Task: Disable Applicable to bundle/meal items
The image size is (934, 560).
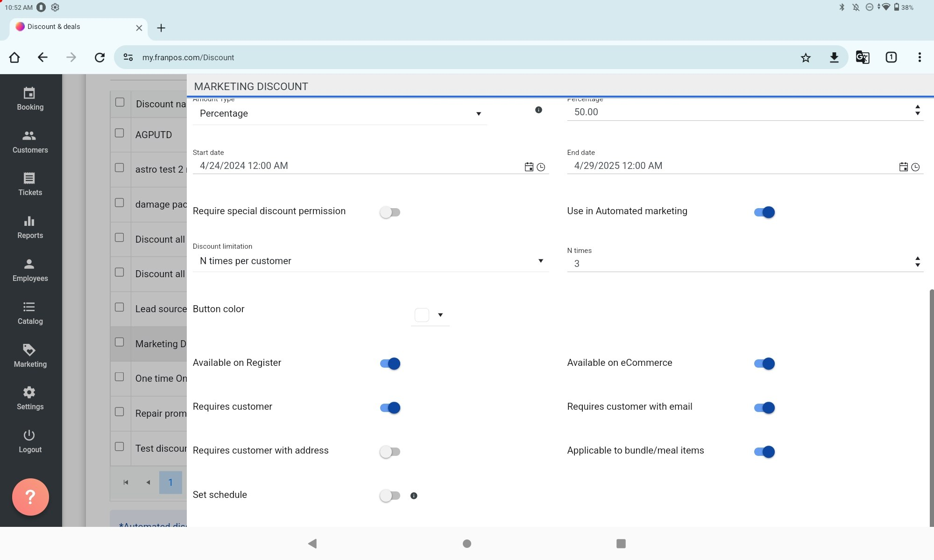Action: 764,452
